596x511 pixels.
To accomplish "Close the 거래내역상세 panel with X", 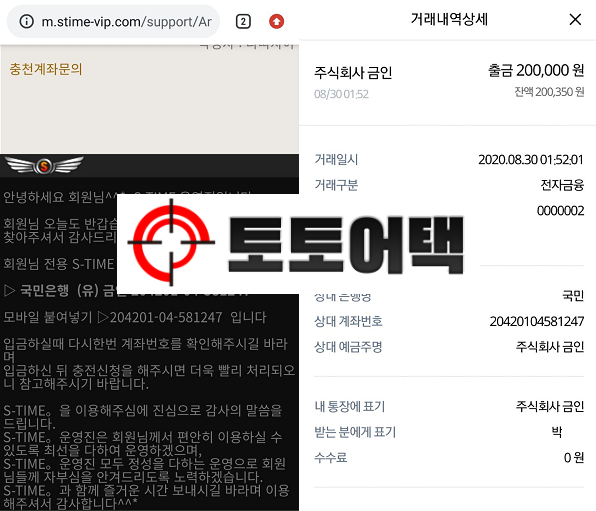I will [x=575, y=19].
